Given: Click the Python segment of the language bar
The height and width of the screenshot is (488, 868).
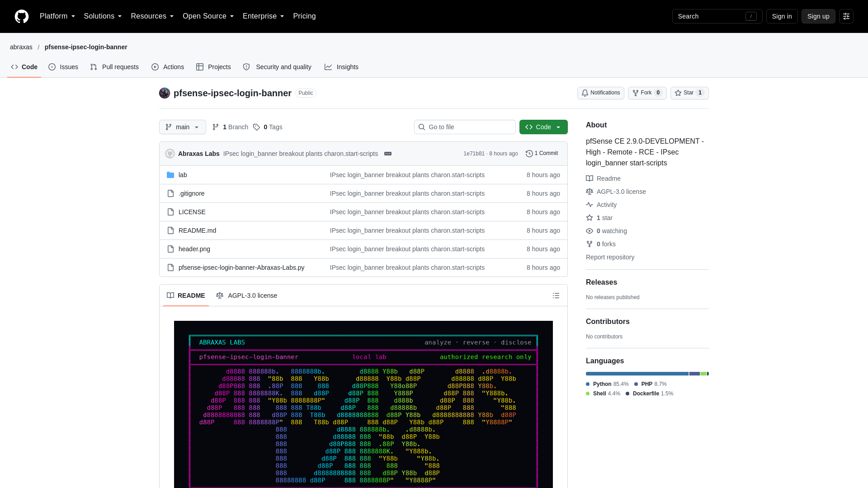Looking at the screenshot, I should (x=637, y=374).
